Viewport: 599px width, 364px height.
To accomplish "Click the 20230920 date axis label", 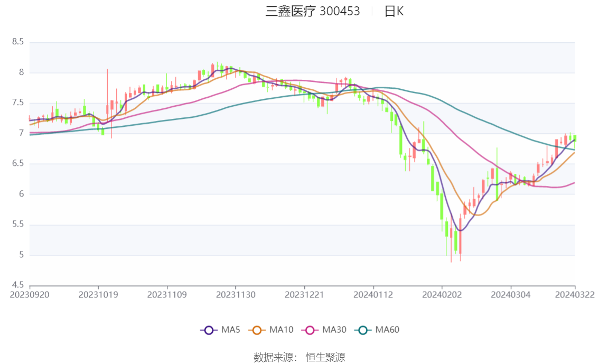I will click(x=30, y=295).
